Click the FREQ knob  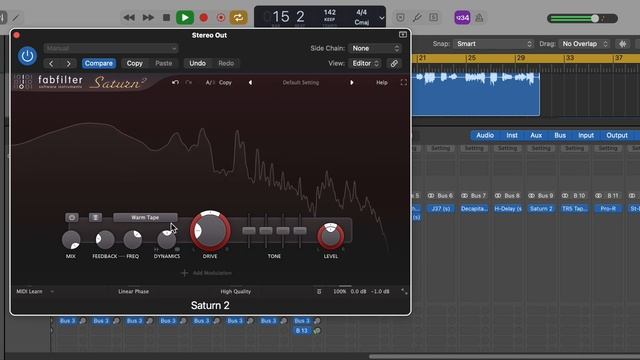click(x=133, y=240)
